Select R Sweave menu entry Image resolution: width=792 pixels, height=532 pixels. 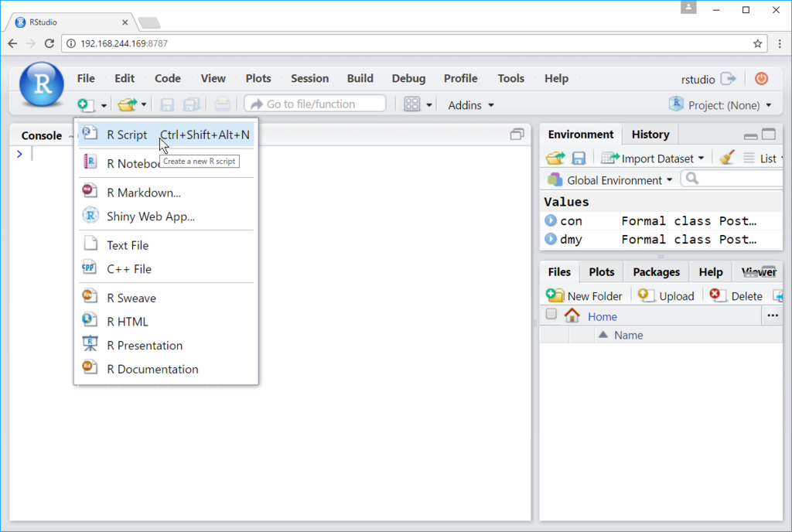tap(166, 298)
